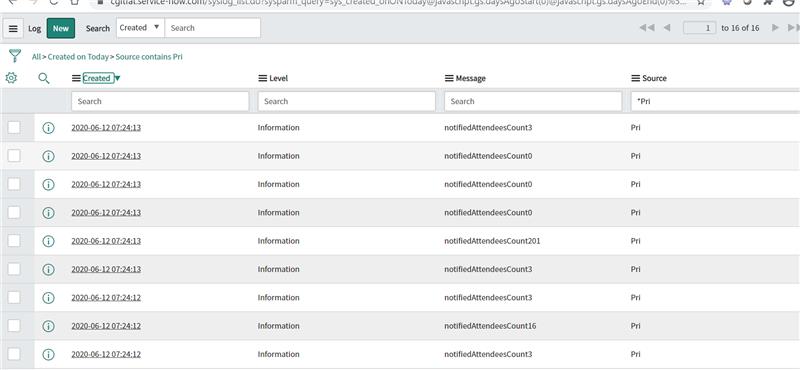800x370 pixels.
Task: Open the gear personalize list icon
Action: coord(11,78)
